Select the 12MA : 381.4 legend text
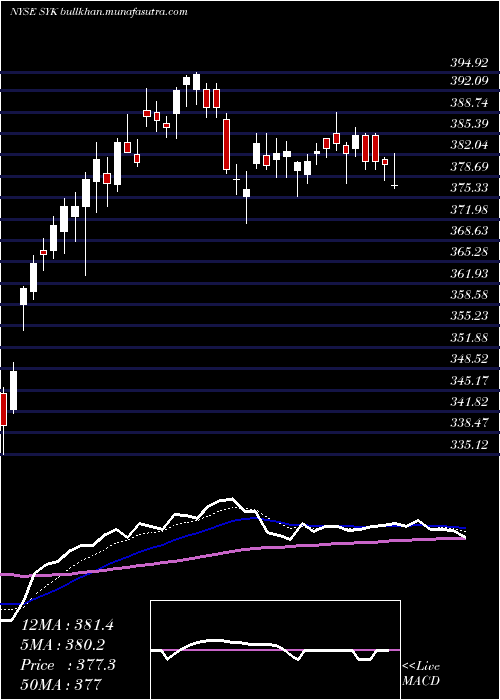500x700 pixels. pyautogui.click(x=67, y=625)
